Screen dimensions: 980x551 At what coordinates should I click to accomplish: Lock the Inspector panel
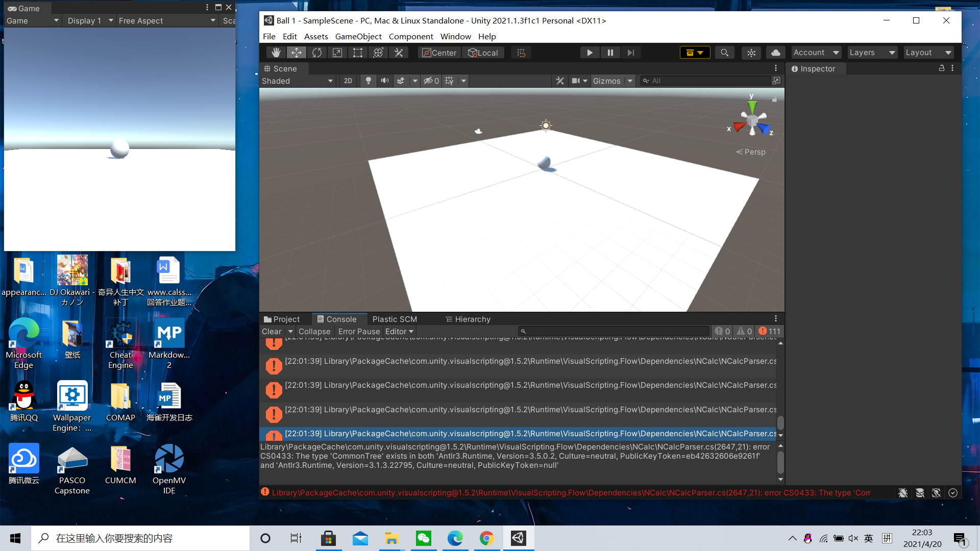(x=942, y=68)
